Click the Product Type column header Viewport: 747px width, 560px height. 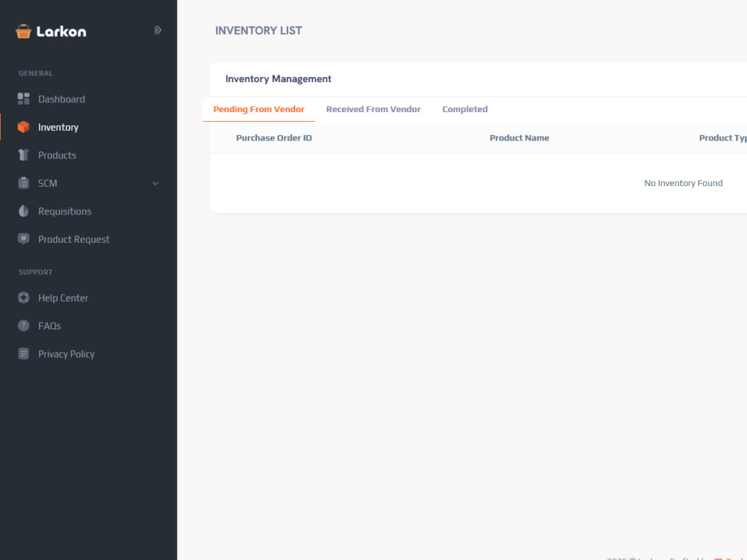click(722, 138)
